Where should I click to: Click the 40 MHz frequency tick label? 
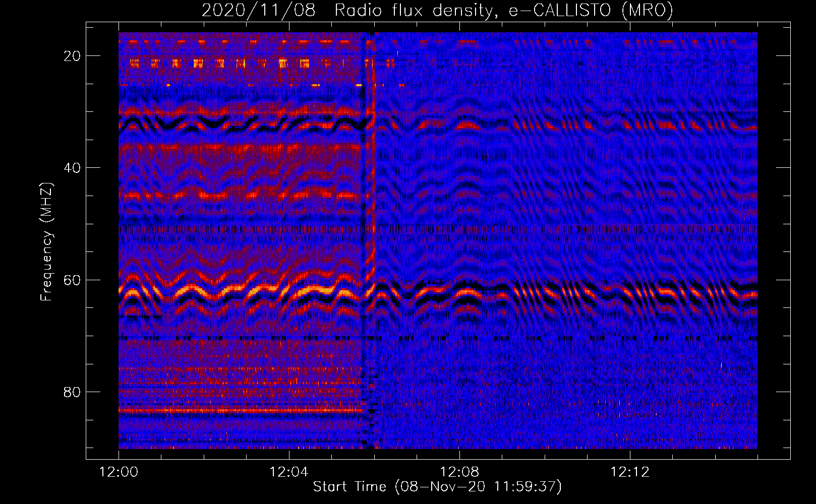click(72, 168)
